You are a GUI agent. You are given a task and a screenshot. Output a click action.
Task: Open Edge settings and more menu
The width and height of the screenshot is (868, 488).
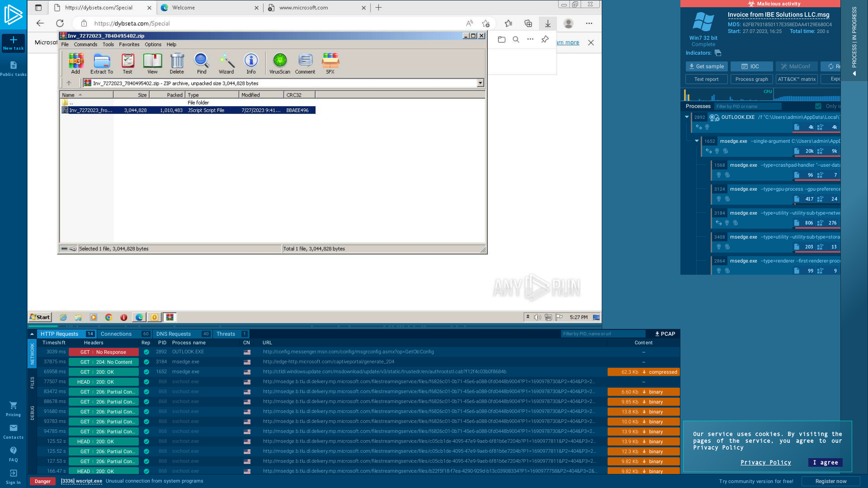coord(589,23)
